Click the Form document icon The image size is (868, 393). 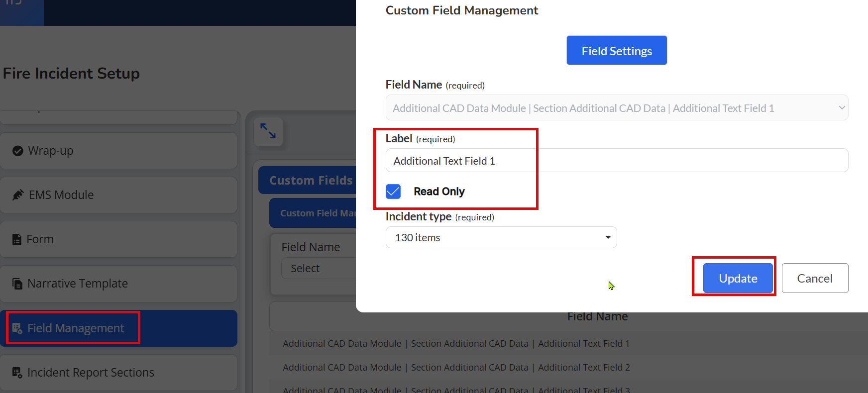[17, 239]
